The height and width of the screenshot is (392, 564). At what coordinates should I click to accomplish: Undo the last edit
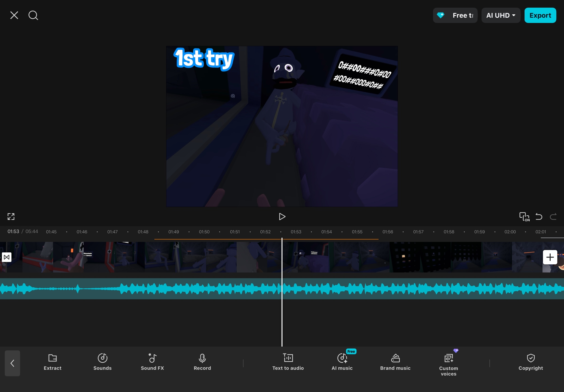point(539,216)
